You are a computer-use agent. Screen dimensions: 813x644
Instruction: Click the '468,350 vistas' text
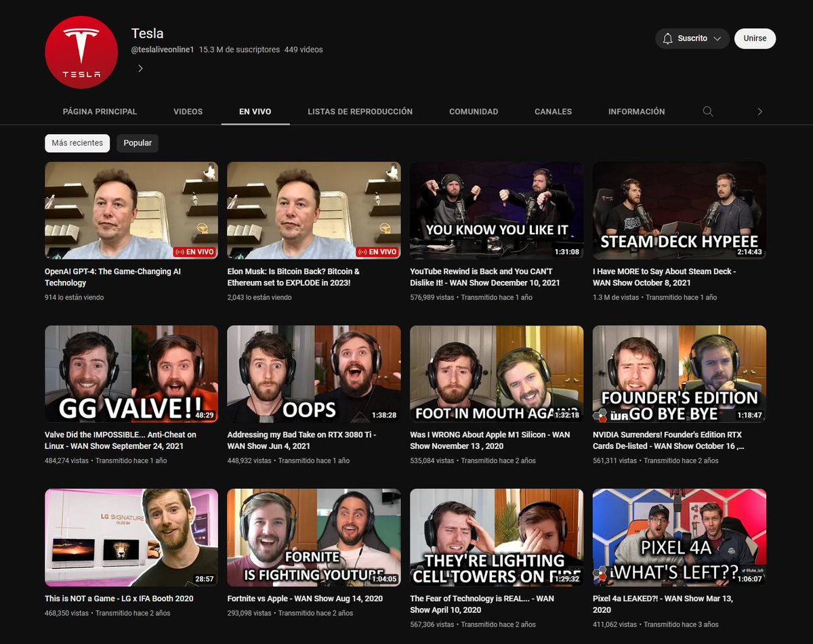point(66,613)
